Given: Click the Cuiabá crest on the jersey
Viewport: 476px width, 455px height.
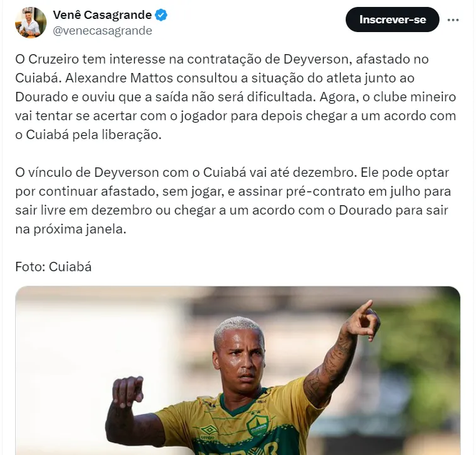Looking at the screenshot, I should point(257,425).
